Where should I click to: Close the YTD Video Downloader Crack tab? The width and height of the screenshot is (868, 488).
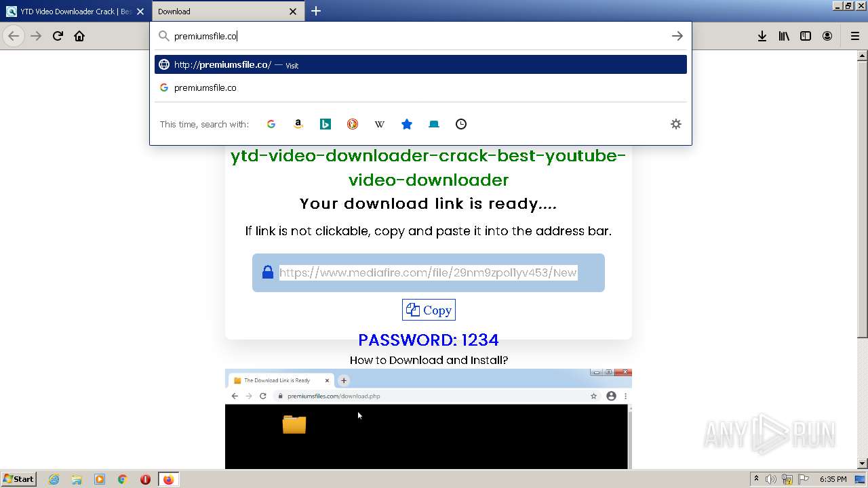[142, 12]
